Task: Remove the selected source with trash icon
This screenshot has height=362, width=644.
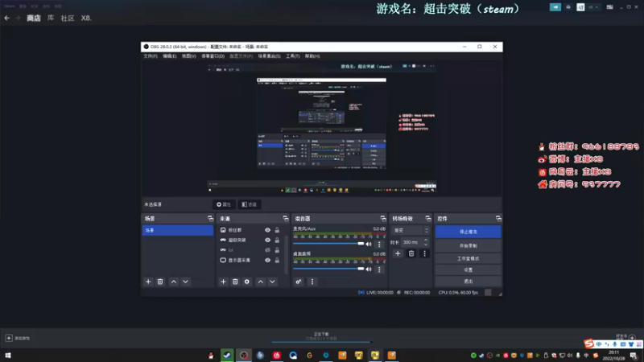Action: click(x=235, y=282)
